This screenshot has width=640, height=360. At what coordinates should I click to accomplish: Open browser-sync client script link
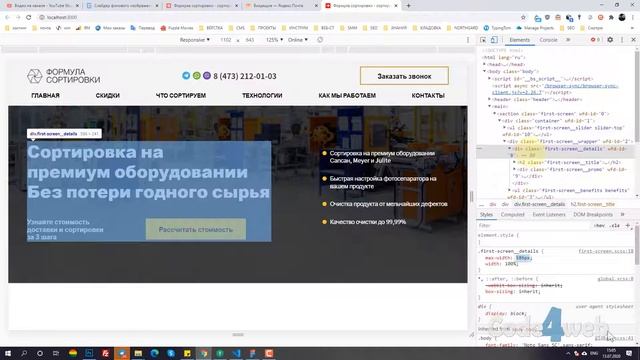click(555, 89)
